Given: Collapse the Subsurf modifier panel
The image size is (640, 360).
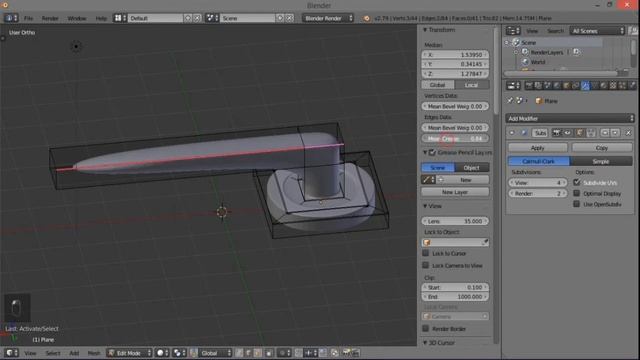Looking at the screenshot, I should [512, 133].
